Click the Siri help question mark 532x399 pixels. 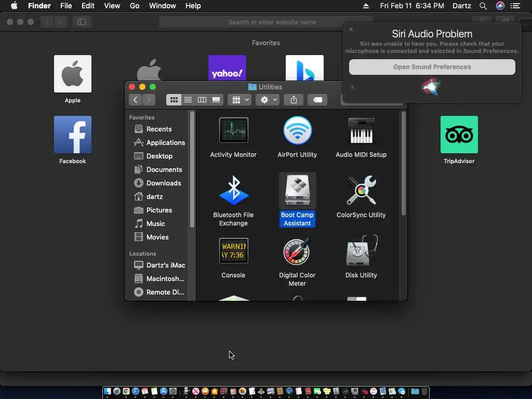[x=352, y=87]
